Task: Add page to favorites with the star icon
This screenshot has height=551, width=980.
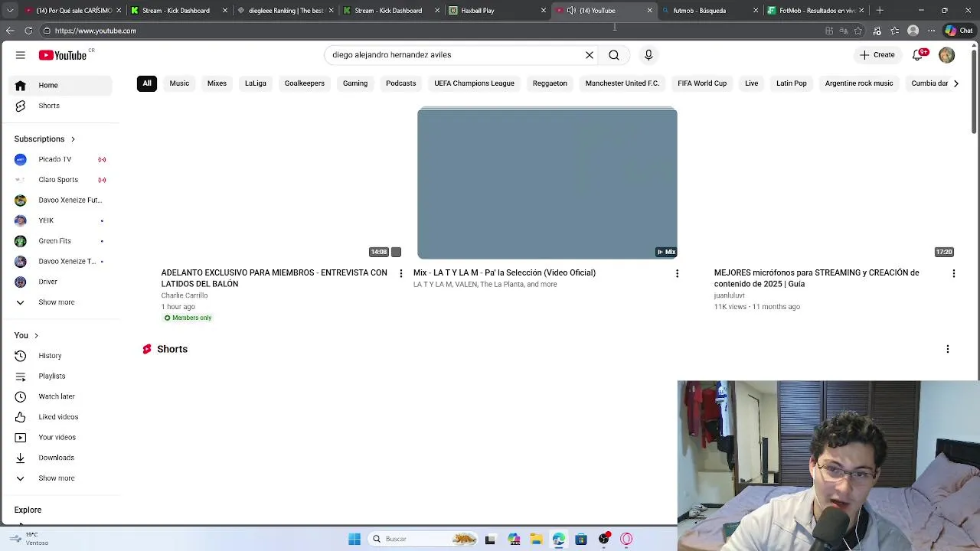Action: coord(858,31)
